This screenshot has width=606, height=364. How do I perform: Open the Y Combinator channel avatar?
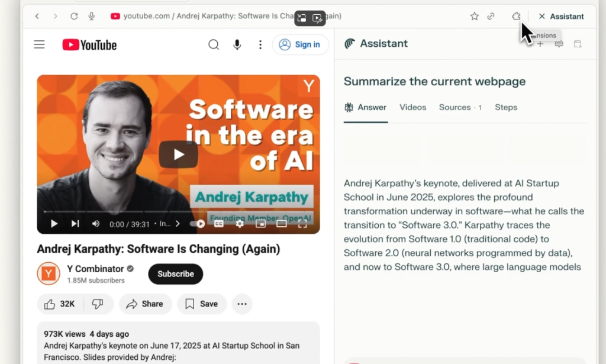pos(49,273)
